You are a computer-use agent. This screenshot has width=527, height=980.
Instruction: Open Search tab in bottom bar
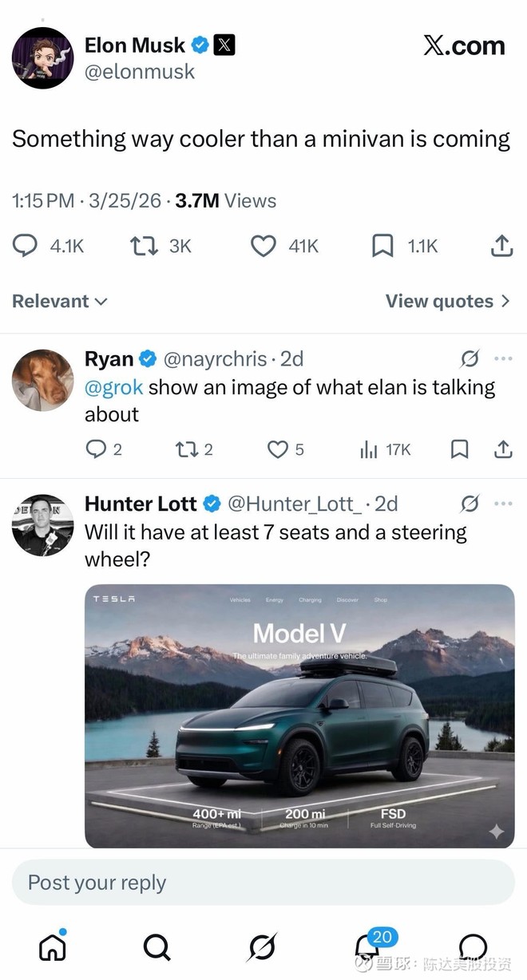coord(157,946)
